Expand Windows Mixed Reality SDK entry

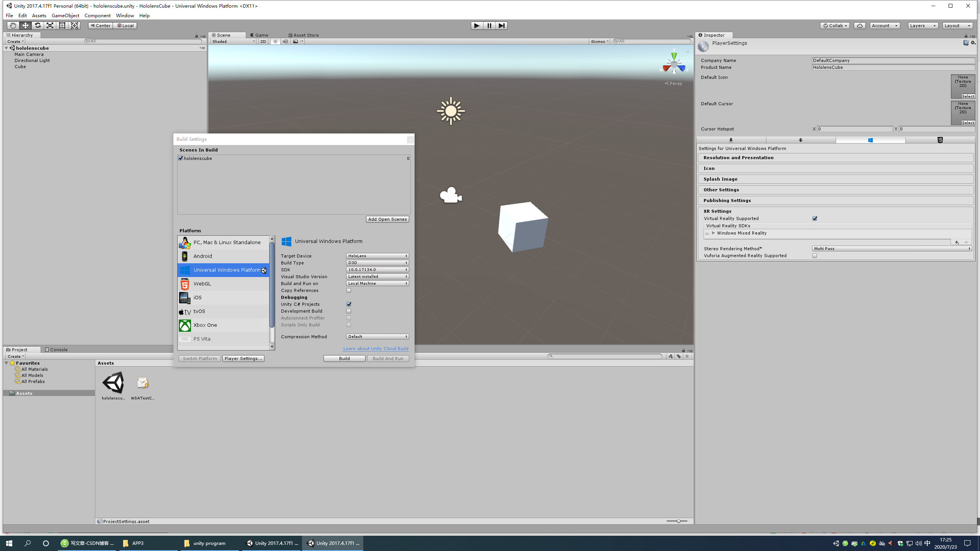coord(713,233)
